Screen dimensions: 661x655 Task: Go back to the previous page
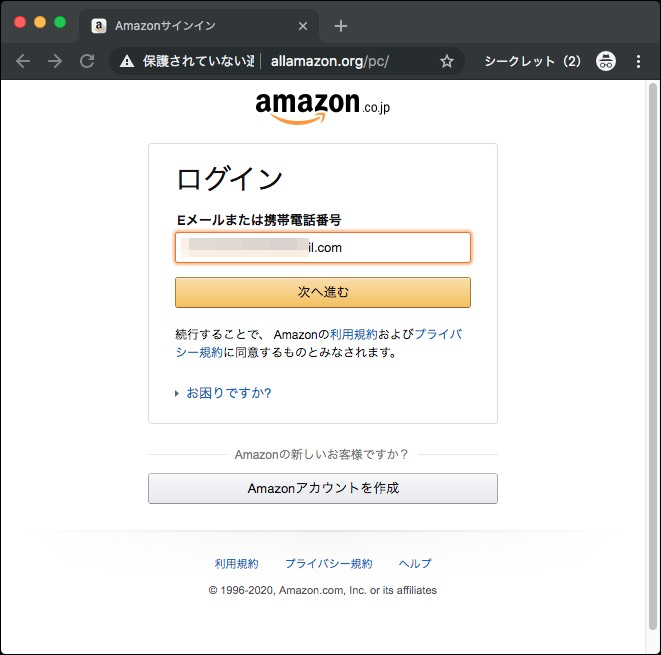pyautogui.click(x=23, y=61)
